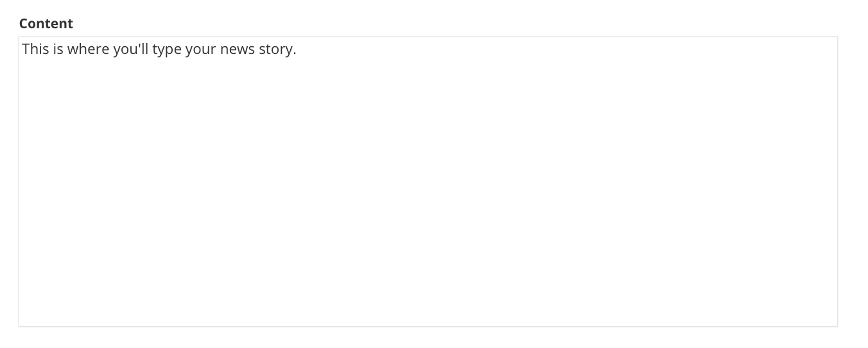The width and height of the screenshot is (868, 348).
Task: Click the word "your" in the sentence
Action: (x=200, y=50)
